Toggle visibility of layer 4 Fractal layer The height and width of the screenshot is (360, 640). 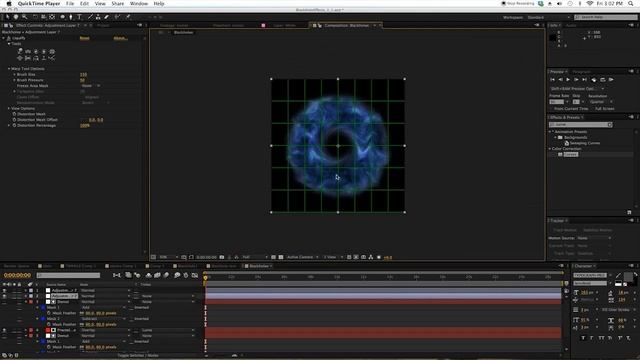click(x=4, y=330)
